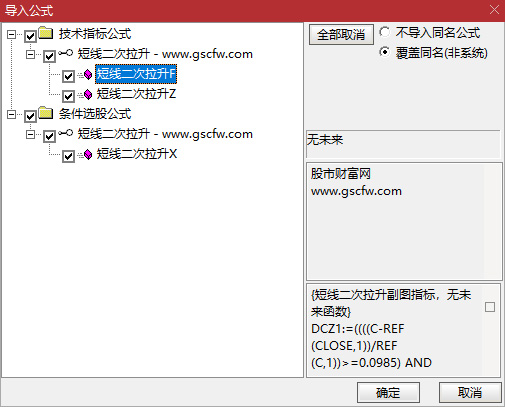The image size is (505, 407).
Task: Click the scrollbar thumb in the formula box
Action: (x=490, y=307)
